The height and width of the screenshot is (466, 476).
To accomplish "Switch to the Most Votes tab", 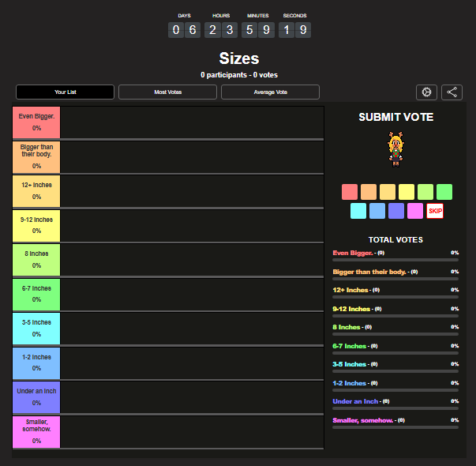I will coord(167,92).
